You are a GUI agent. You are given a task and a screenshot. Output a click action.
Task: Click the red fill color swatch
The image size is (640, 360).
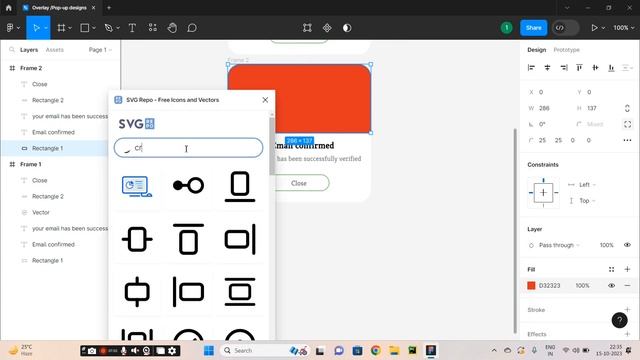[531, 285]
